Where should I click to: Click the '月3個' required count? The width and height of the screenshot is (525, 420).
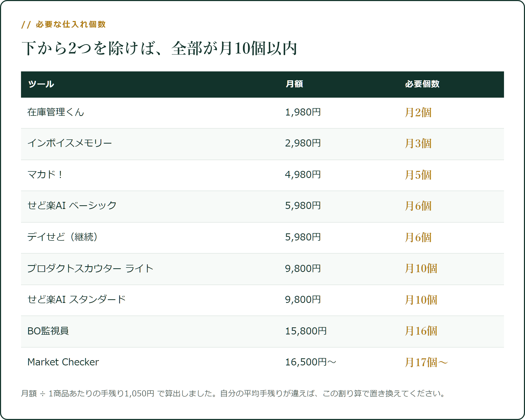pyautogui.click(x=418, y=144)
